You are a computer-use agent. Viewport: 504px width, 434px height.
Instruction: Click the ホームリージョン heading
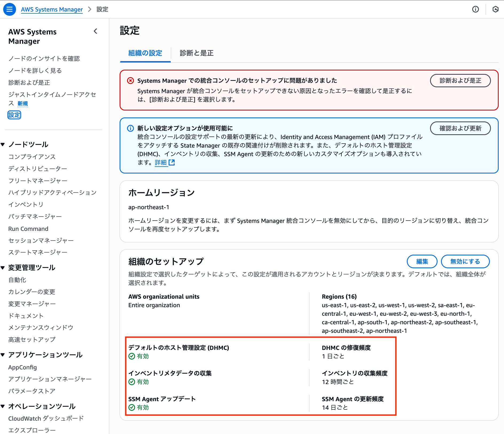162,193
